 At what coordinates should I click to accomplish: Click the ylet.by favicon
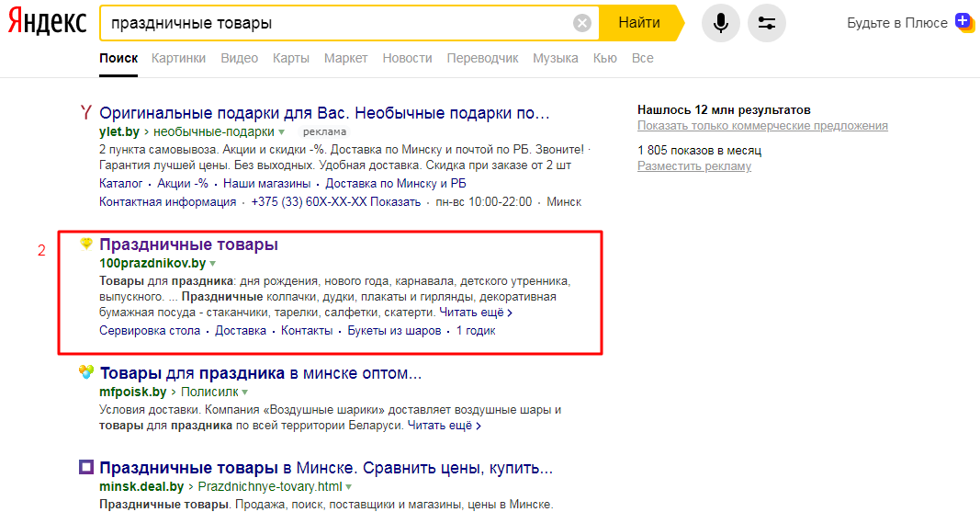click(x=85, y=112)
